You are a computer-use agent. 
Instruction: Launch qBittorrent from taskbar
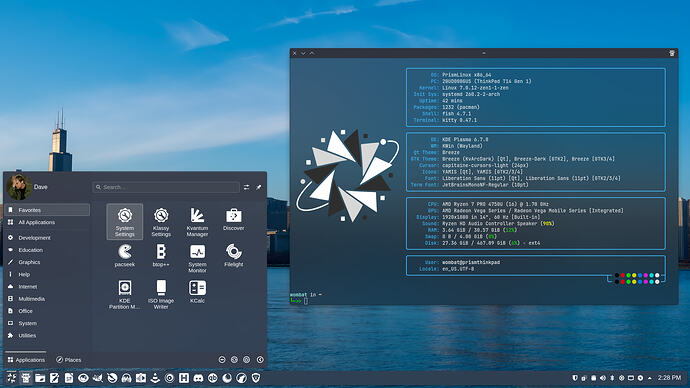pyautogui.click(x=213, y=378)
